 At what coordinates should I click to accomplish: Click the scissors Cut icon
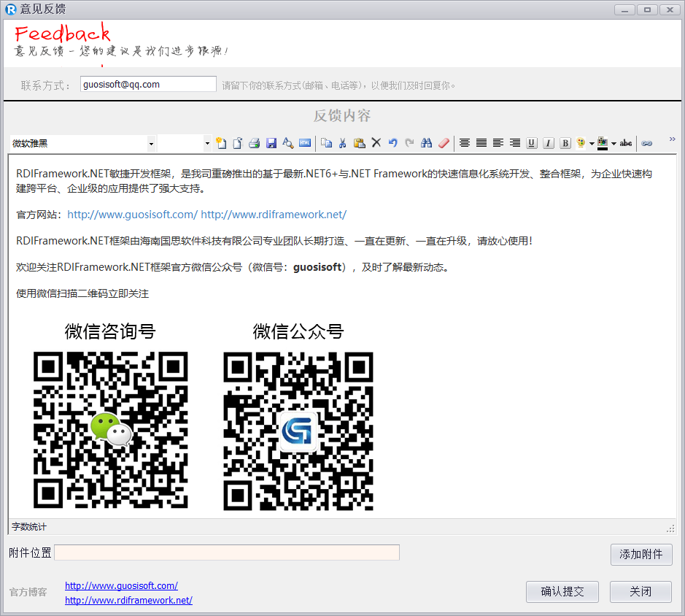[342, 144]
